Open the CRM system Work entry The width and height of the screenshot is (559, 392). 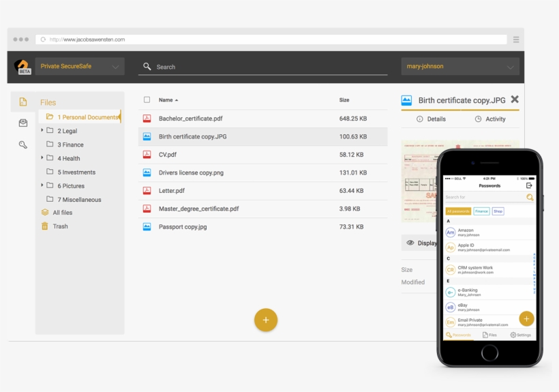488,270
